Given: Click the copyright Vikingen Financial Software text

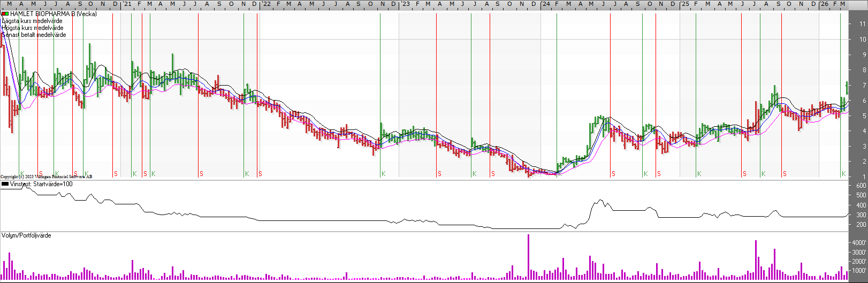Looking at the screenshot, I should (46, 177).
